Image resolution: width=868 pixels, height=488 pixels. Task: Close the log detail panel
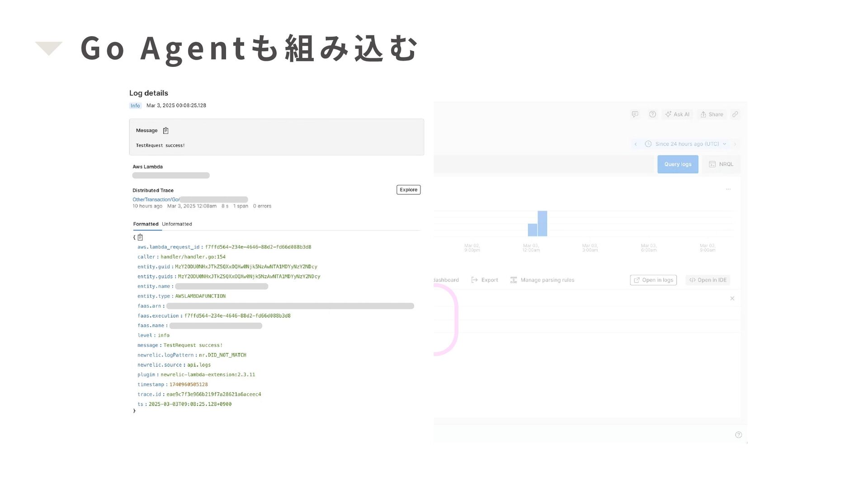[732, 298]
